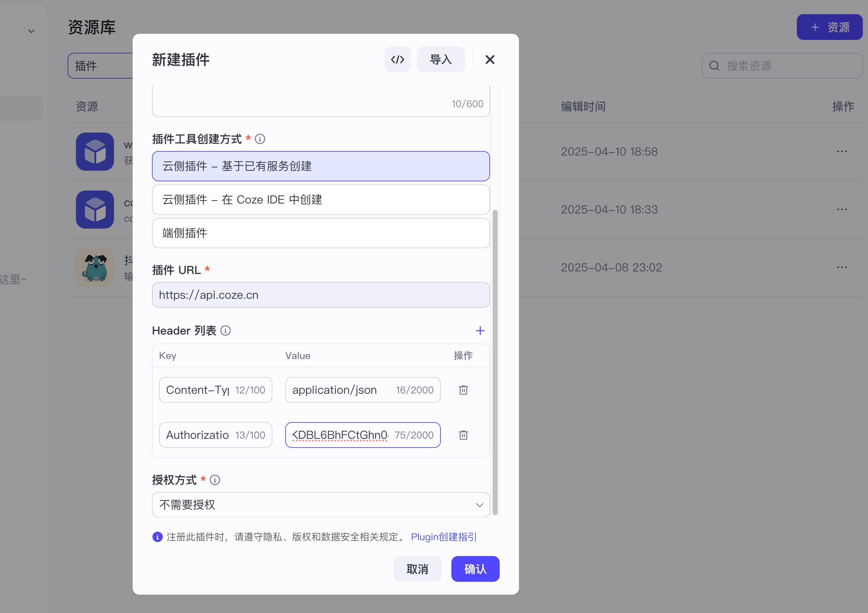Open the 授权方式 dropdown showing 不需要授权

[x=321, y=505]
